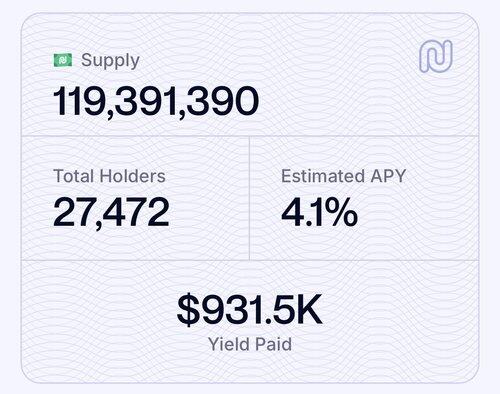This screenshot has width=500, height=394.
Task: Select the supply value 119,391,390
Action: coord(156,101)
